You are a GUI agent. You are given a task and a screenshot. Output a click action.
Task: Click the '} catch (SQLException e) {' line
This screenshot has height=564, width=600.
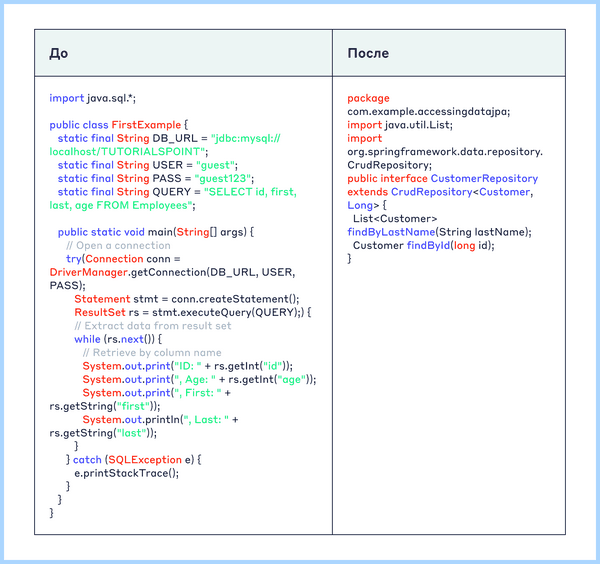[x=134, y=460]
